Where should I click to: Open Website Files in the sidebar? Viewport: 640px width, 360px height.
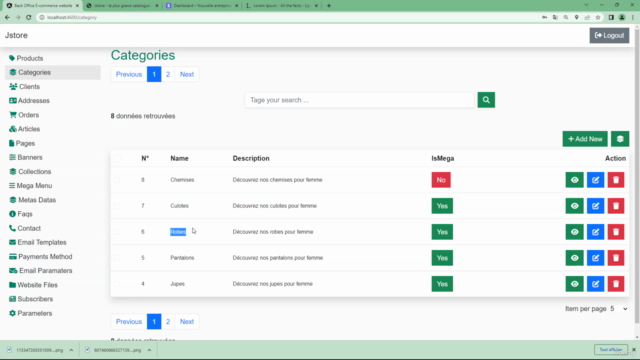point(33,285)
